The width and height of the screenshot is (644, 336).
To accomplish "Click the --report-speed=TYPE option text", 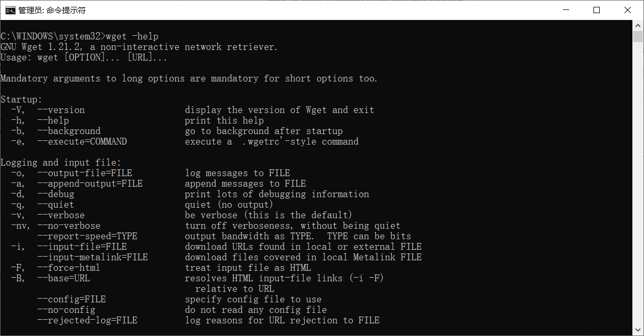I will 87,236.
